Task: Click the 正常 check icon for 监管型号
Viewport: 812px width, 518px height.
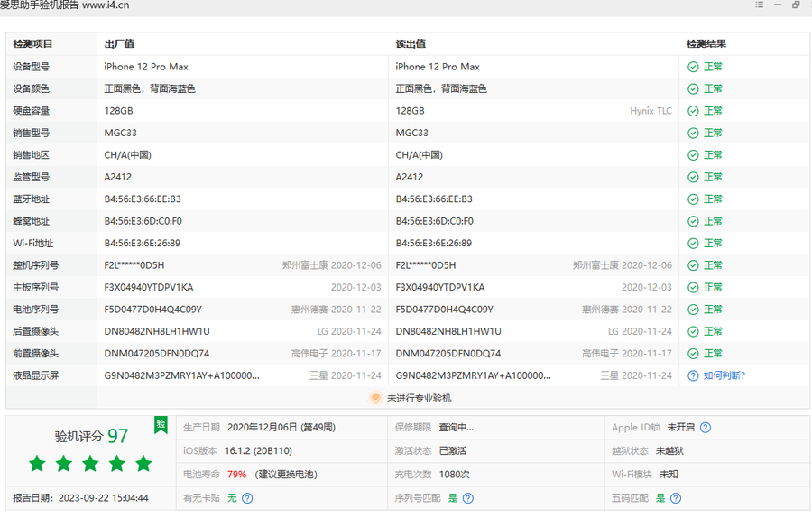Action: 693,177
